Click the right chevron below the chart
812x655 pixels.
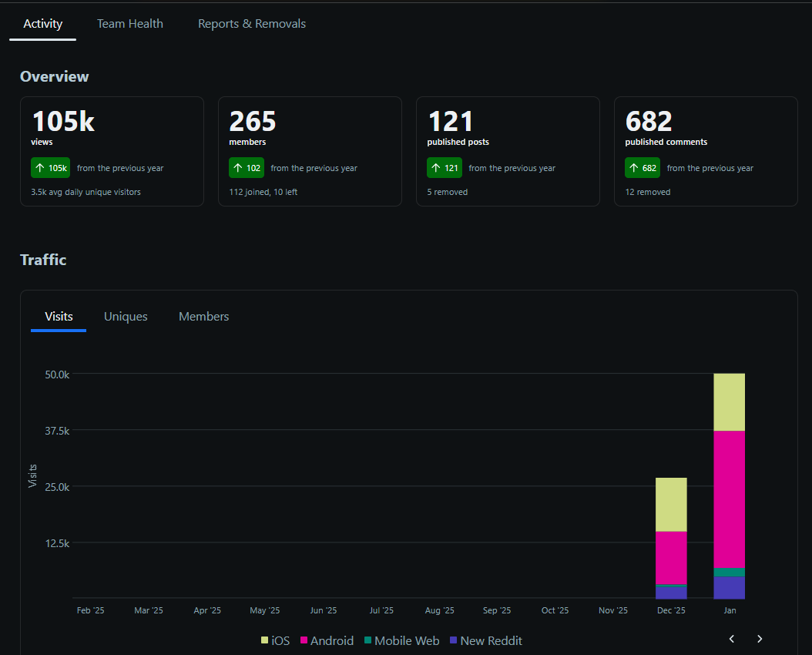click(760, 639)
